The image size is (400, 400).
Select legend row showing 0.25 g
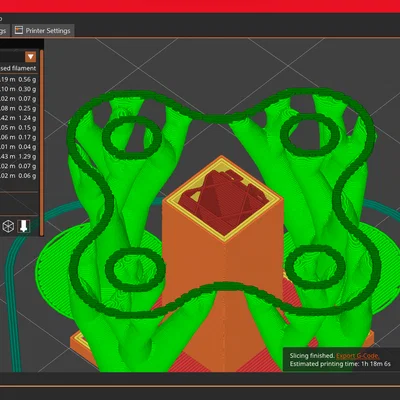pyautogui.click(x=18, y=108)
